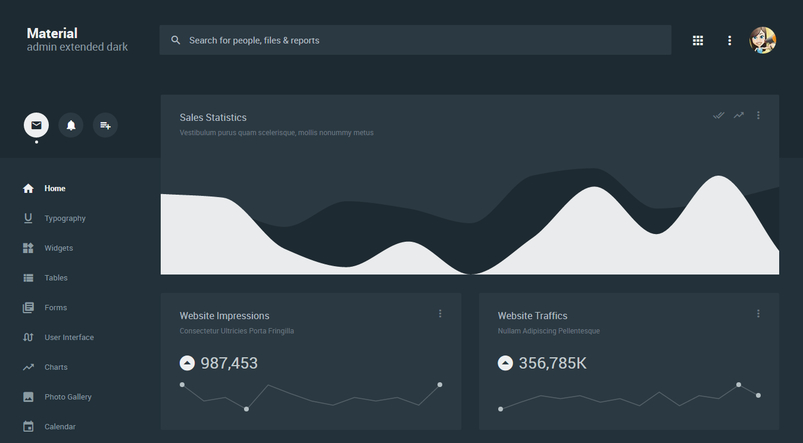Screen dimensions: 803x443
Task: Open the Calendar menu label
Action: pyautogui.click(x=60, y=426)
